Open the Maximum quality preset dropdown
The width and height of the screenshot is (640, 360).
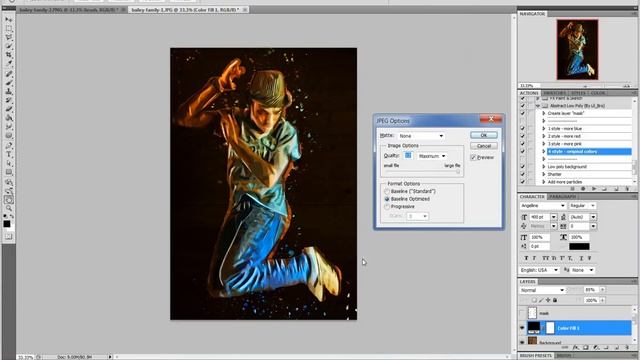pyautogui.click(x=432, y=156)
